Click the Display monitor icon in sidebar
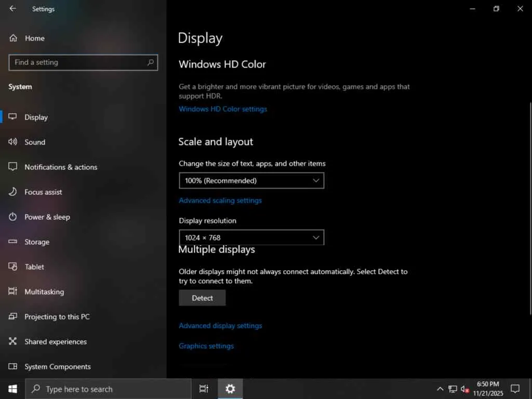Viewport: 532px width, 399px height. pyautogui.click(x=12, y=117)
